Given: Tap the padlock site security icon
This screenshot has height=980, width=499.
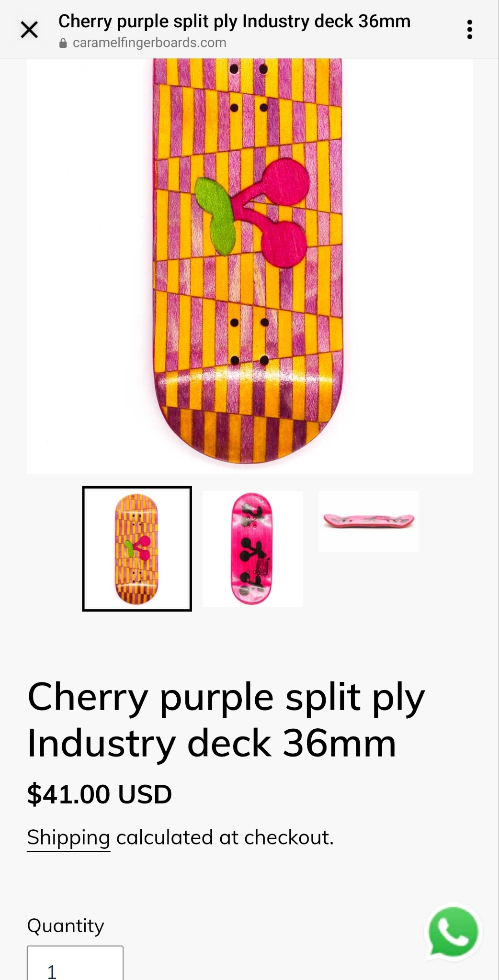Looking at the screenshot, I should [63, 43].
